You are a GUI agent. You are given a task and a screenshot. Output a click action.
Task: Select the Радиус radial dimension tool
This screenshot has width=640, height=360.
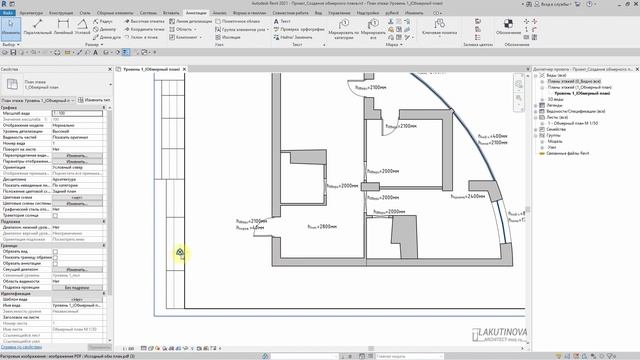[x=103, y=21]
